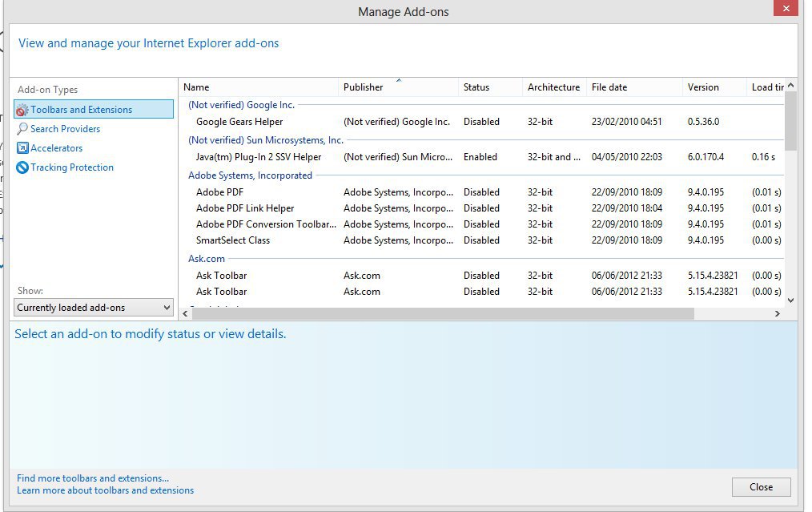
Task: Click file date 22/09/2010 18:04
Action: [626, 208]
